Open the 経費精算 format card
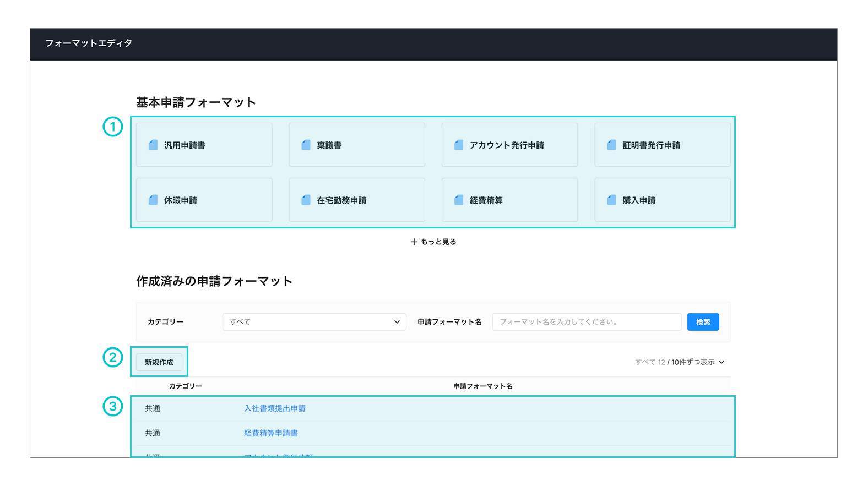 pyautogui.click(x=509, y=200)
